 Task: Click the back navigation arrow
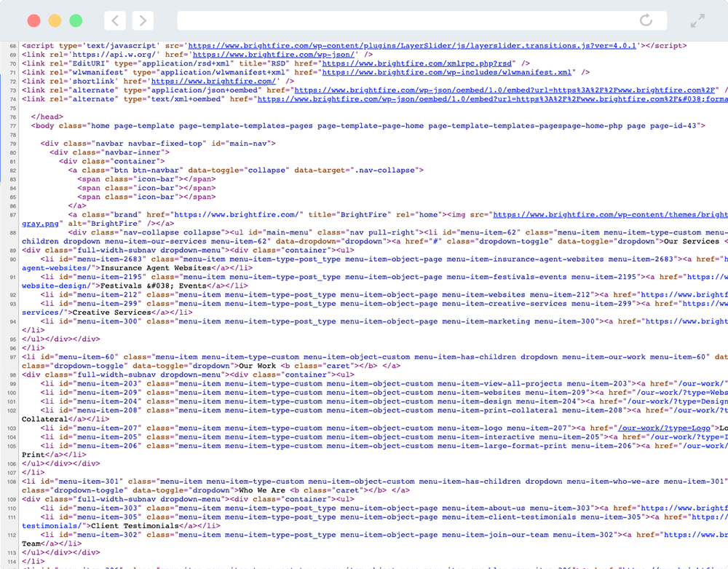[115, 20]
